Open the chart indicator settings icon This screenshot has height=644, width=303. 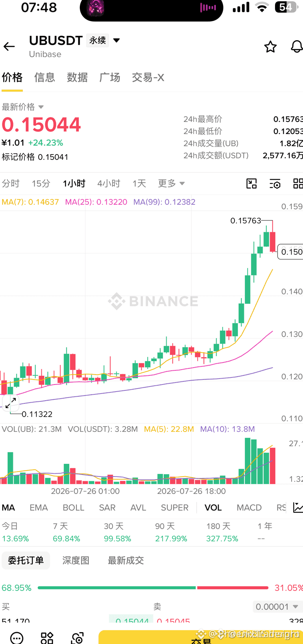(275, 184)
